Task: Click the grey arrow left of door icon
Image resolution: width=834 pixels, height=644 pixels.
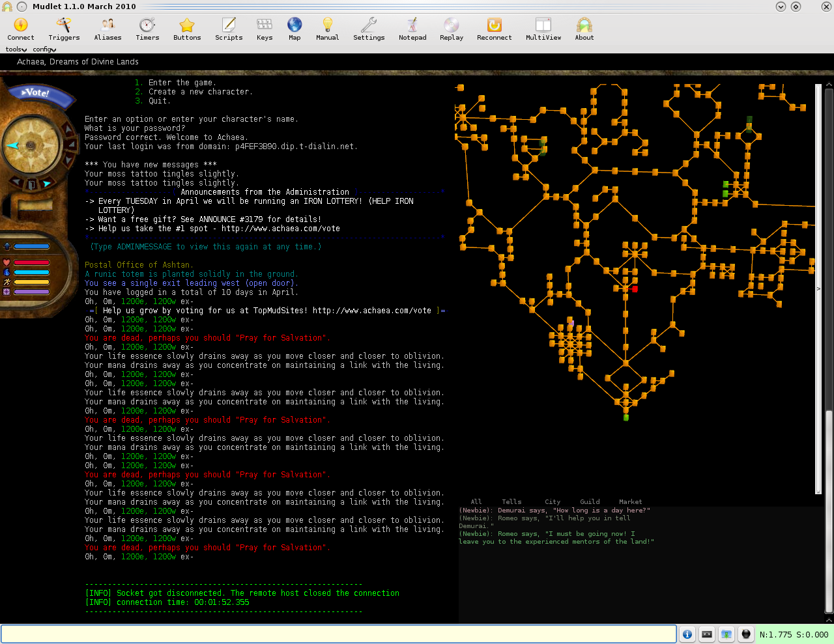Action: [16, 182]
